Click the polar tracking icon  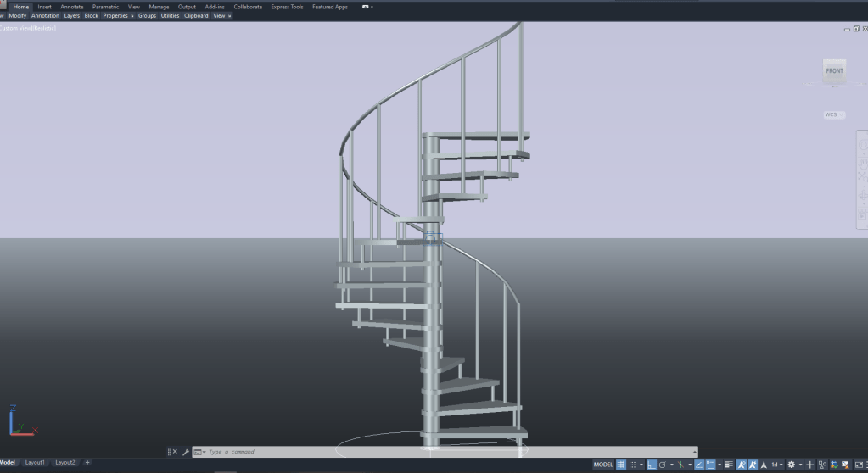pos(663,465)
